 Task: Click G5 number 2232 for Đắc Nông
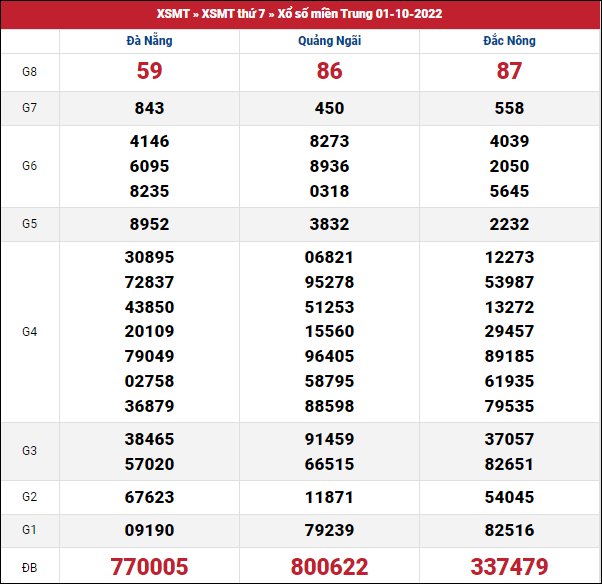coord(509,224)
